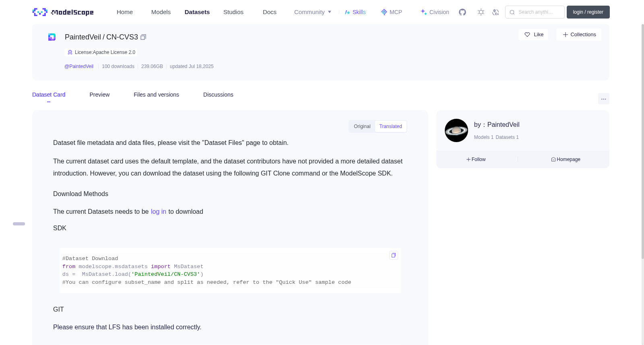
Task: Open the ModelScope home logo
Action: click(x=63, y=12)
